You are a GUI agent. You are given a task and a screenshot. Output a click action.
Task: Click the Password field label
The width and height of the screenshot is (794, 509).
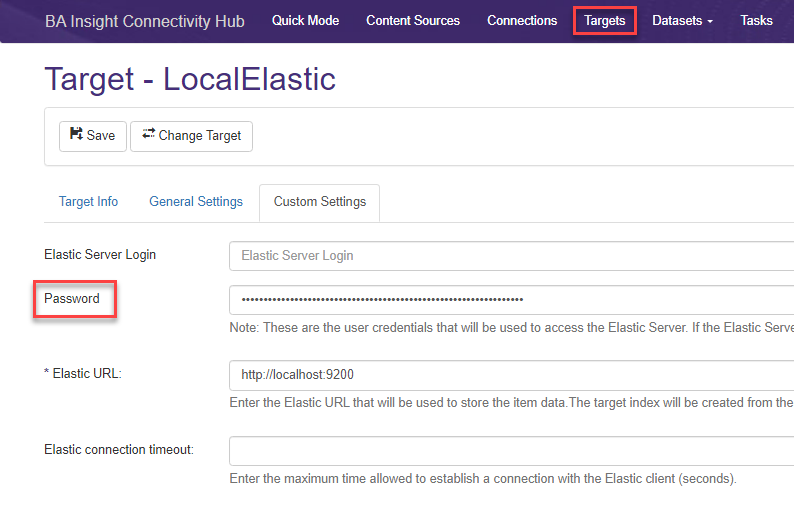(72, 298)
